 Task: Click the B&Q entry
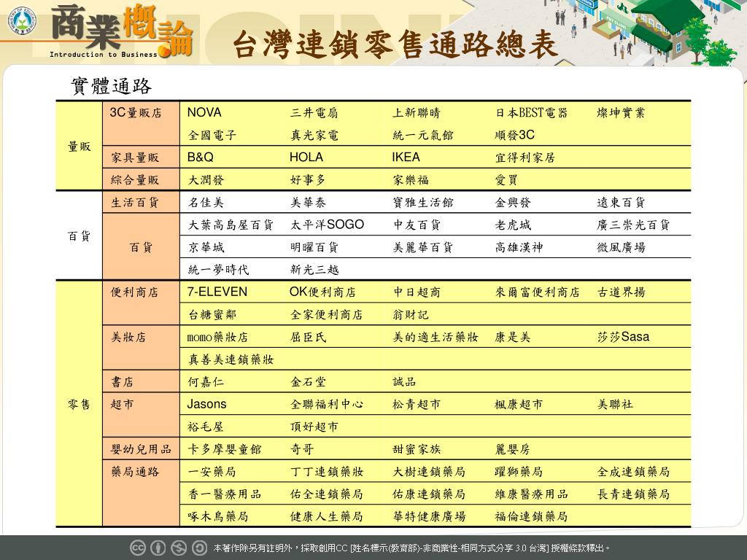[200, 157]
